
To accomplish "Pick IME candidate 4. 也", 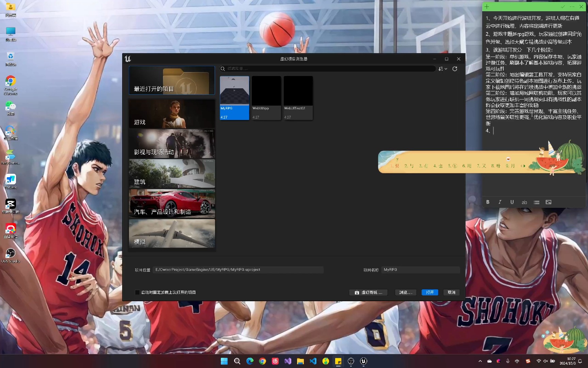I will point(438,166).
